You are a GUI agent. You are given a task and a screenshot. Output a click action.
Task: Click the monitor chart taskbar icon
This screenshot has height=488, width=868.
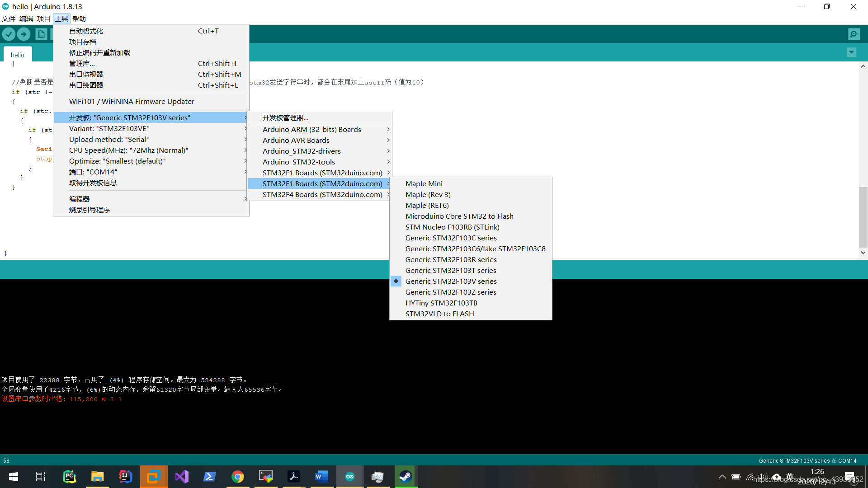(377, 476)
